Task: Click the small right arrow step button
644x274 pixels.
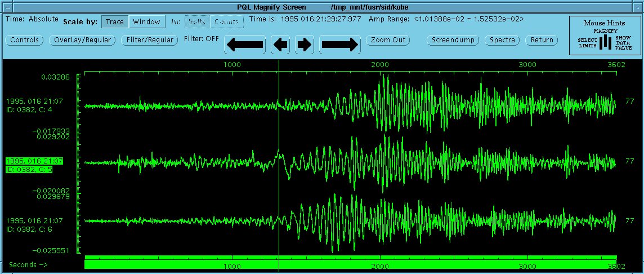Action: (305, 44)
